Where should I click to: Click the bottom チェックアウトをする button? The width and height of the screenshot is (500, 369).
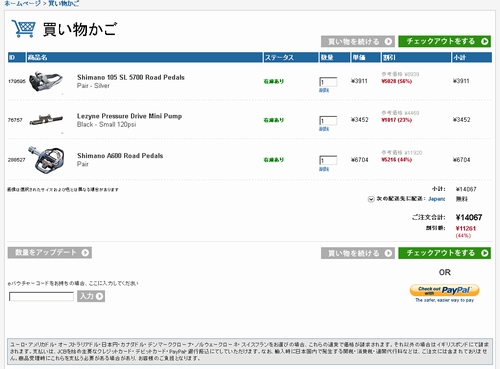point(444,253)
